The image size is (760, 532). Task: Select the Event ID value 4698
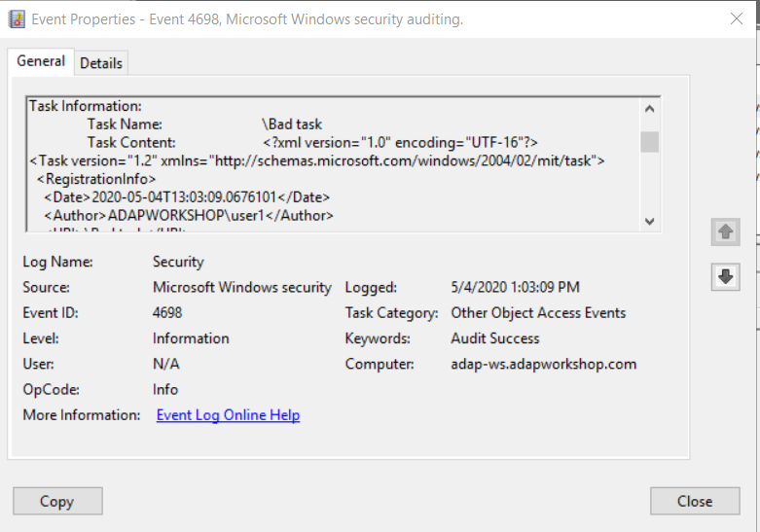tap(167, 313)
